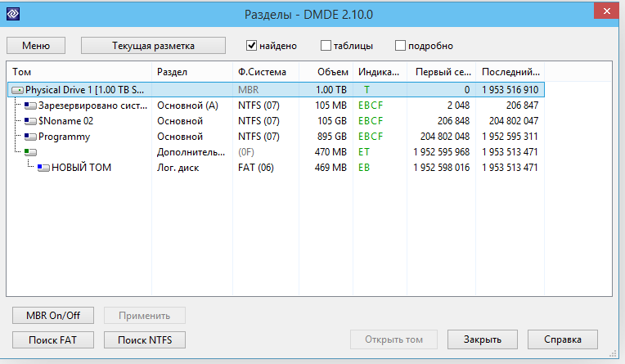Click the volume icon beside НОВЫЙ ТОМ
The image size is (625, 364).
tap(43, 168)
